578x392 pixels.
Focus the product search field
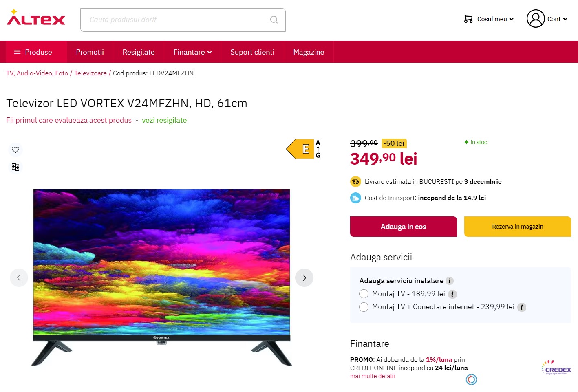(175, 20)
